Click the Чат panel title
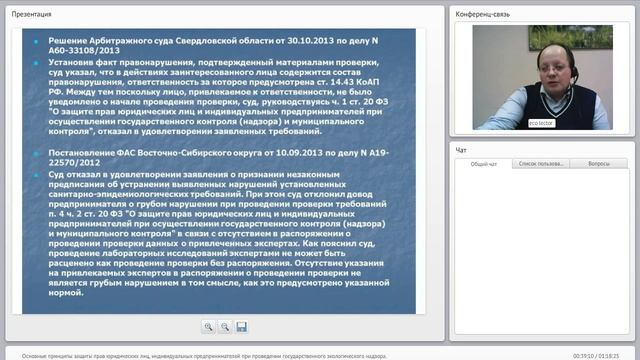 pos(461,150)
